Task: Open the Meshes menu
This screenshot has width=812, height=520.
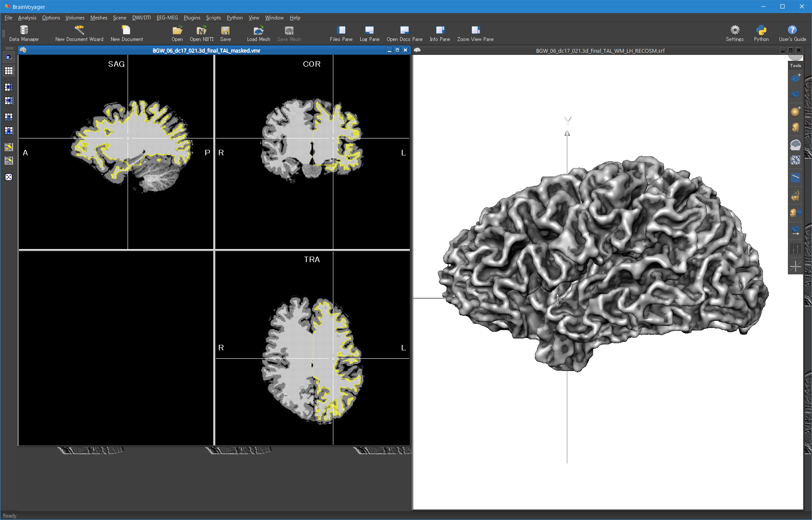Action: coord(99,18)
